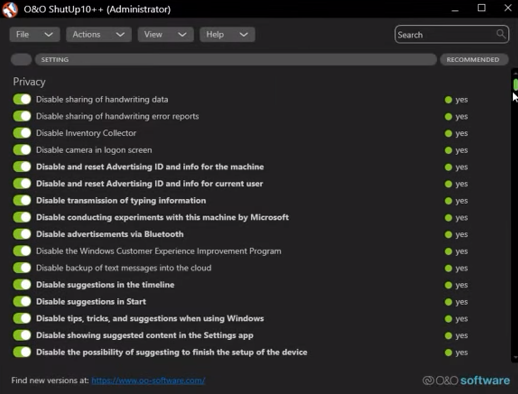Toggle Disable suggestions in the timeline switch

(x=22, y=284)
